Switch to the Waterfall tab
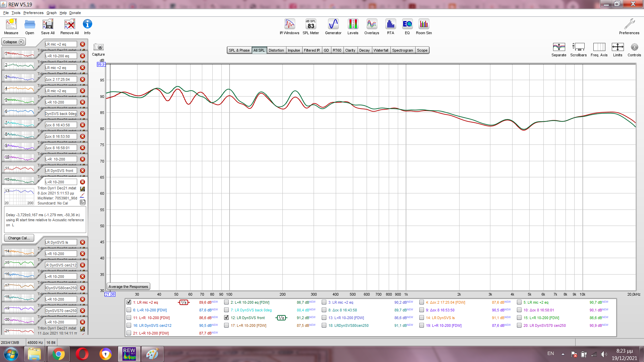Screen dimensions: 644x362 pyautogui.click(x=381, y=50)
